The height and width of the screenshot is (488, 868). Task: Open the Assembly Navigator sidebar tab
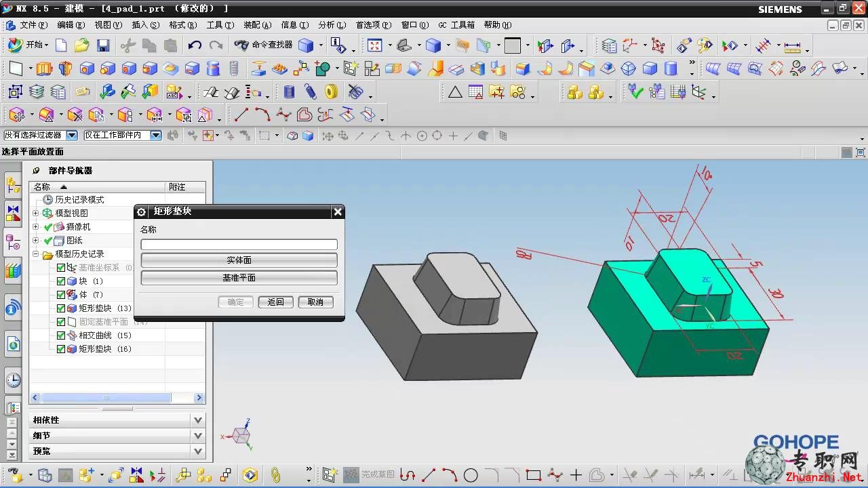(13, 184)
